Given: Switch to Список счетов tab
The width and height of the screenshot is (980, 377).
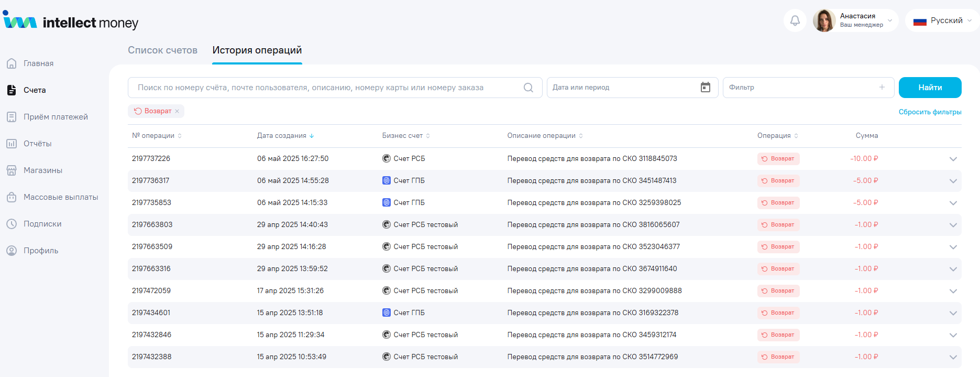Looking at the screenshot, I should pos(162,50).
